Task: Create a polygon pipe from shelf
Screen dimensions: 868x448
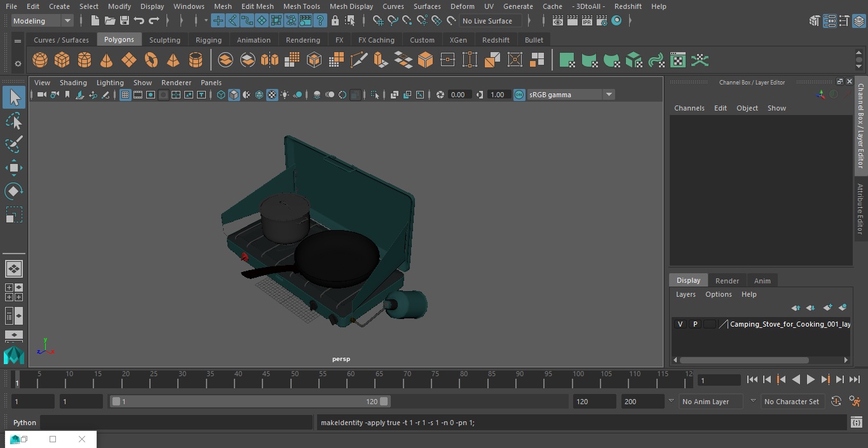Action: point(196,60)
